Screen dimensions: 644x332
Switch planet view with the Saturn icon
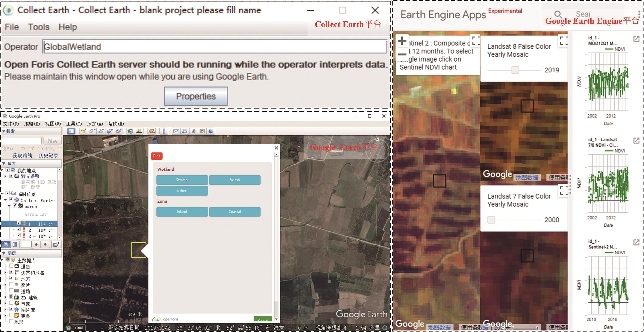click(151, 131)
